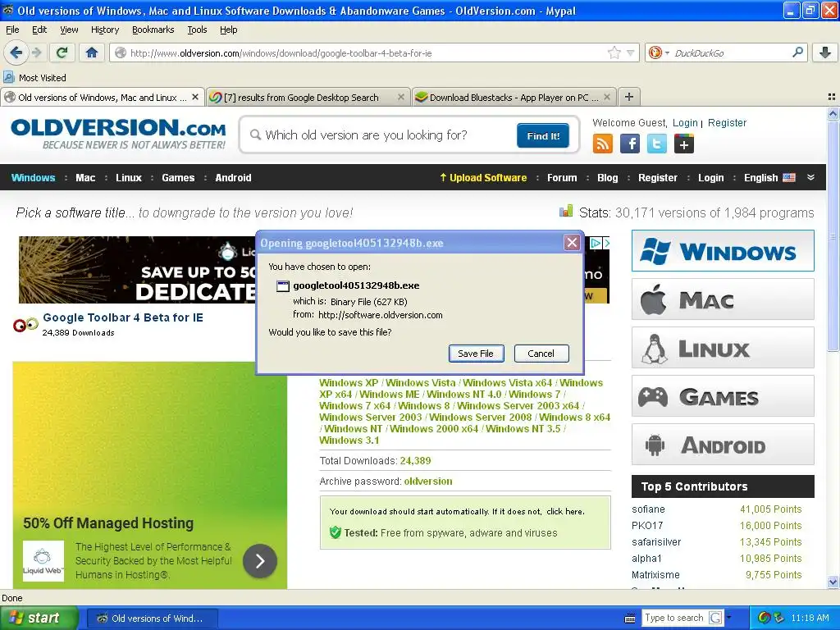Click the Type to search deskbar field
The width and height of the screenshot is (840, 630).
pos(674,618)
